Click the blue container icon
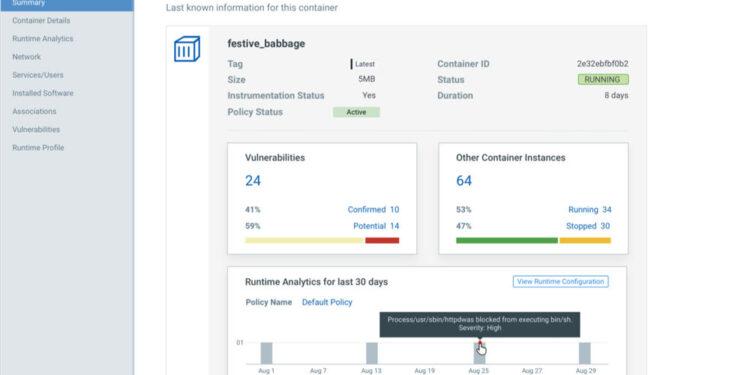This screenshot has height=375, width=750. coord(187,49)
